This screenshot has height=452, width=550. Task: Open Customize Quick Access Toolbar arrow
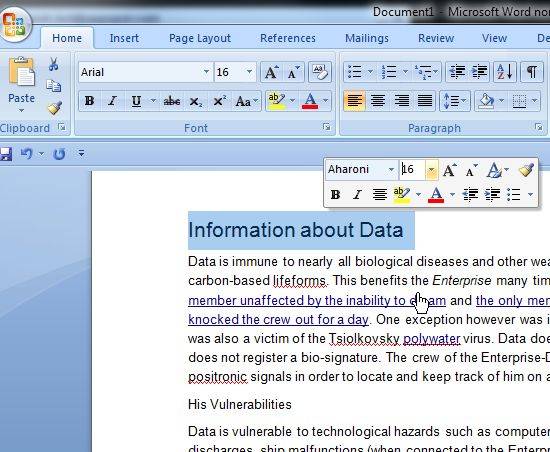point(81,154)
